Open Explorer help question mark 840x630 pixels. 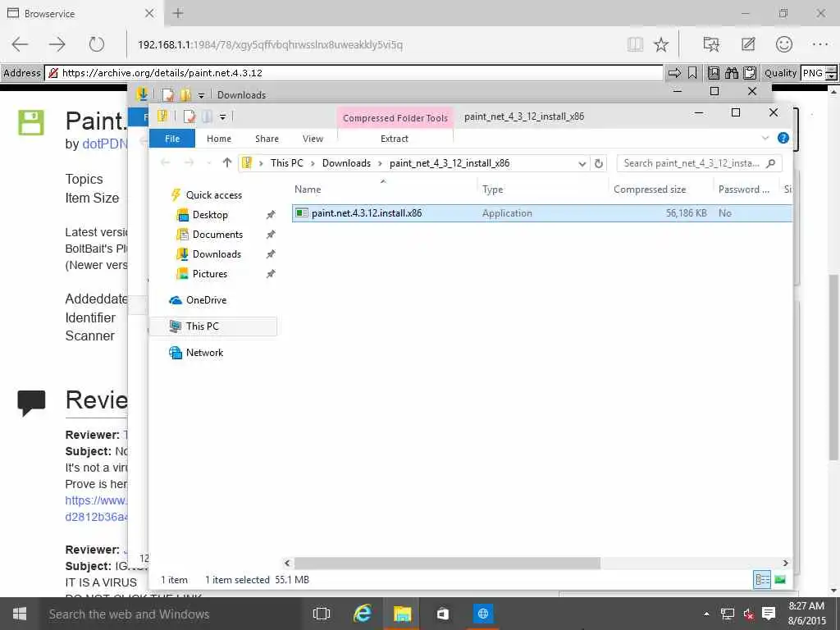point(783,138)
